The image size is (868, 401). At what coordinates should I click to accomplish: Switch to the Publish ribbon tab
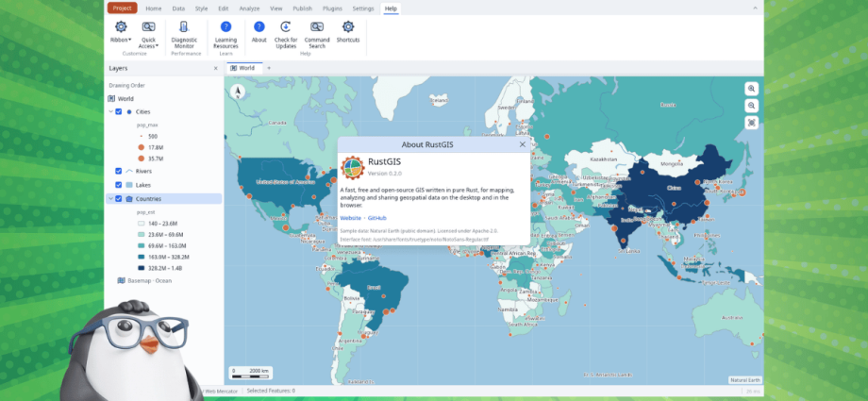click(x=302, y=8)
